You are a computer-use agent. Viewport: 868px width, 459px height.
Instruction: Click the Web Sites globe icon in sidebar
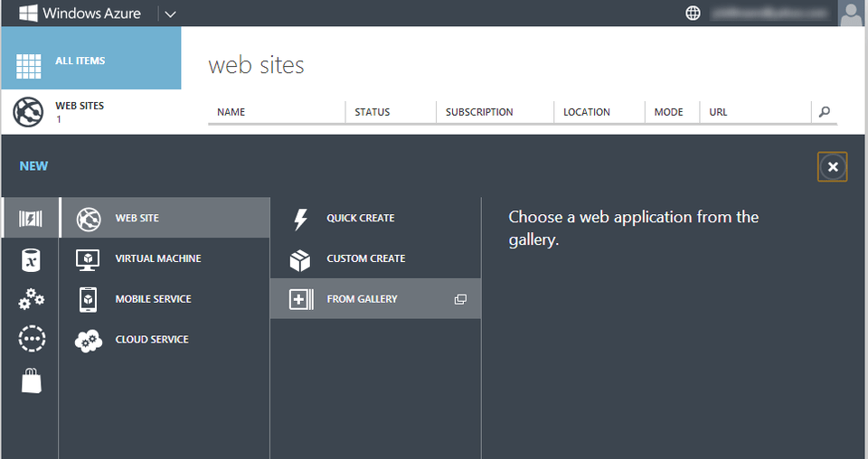point(28,112)
